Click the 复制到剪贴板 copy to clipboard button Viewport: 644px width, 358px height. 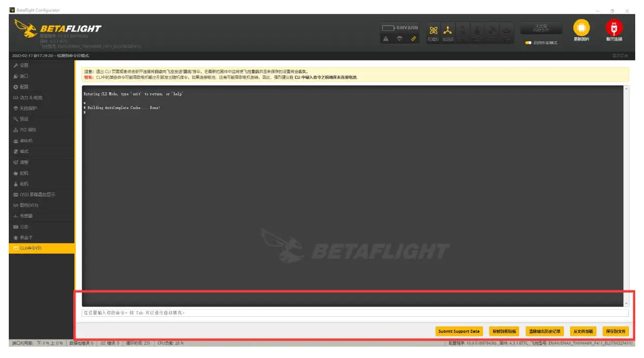point(504,331)
